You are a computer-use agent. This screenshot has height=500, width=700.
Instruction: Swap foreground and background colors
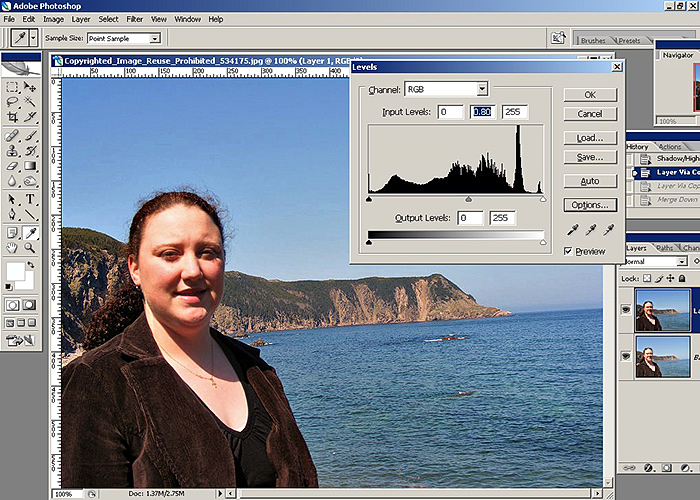click(30, 265)
